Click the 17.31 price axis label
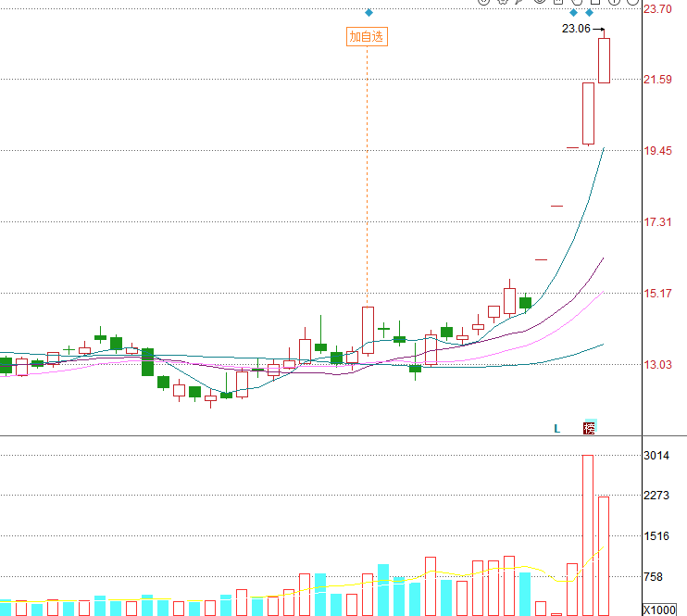Viewport: 687px width, 616px height. pos(657,221)
